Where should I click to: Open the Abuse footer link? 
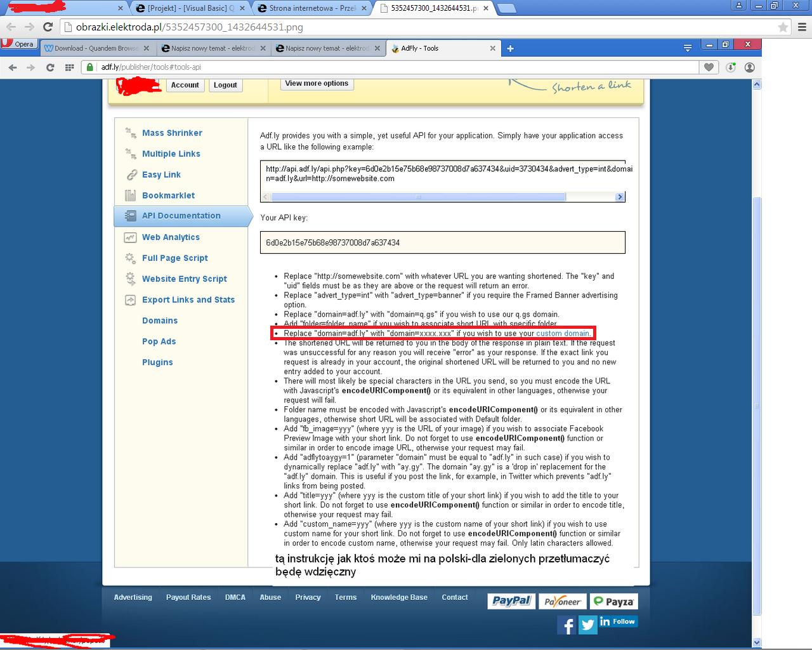click(x=270, y=597)
